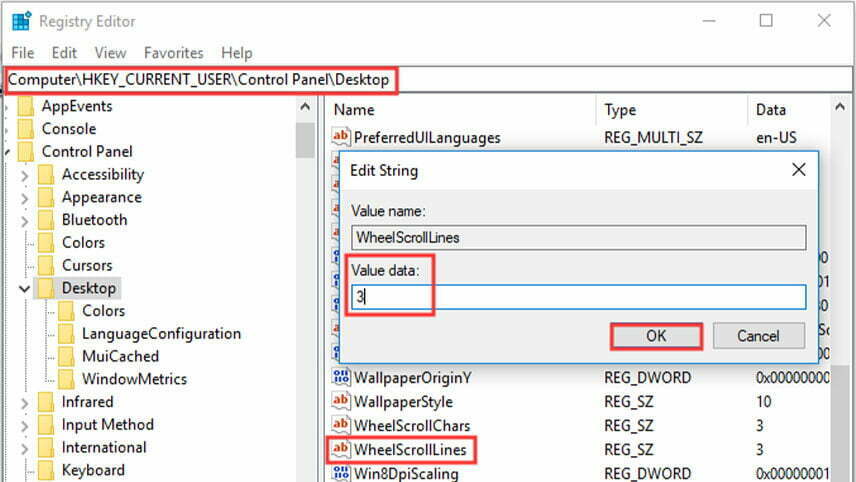Image resolution: width=856 pixels, height=482 pixels.
Task: Click the Registry Editor app icon
Action: pos(21,21)
